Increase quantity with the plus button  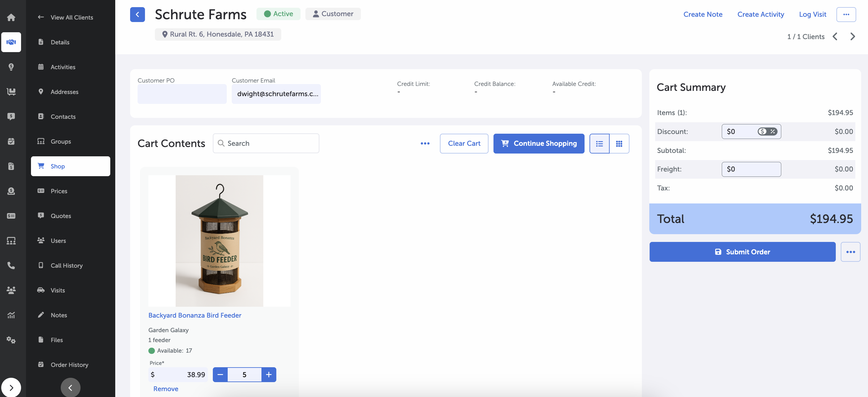[x=269, y=374]
